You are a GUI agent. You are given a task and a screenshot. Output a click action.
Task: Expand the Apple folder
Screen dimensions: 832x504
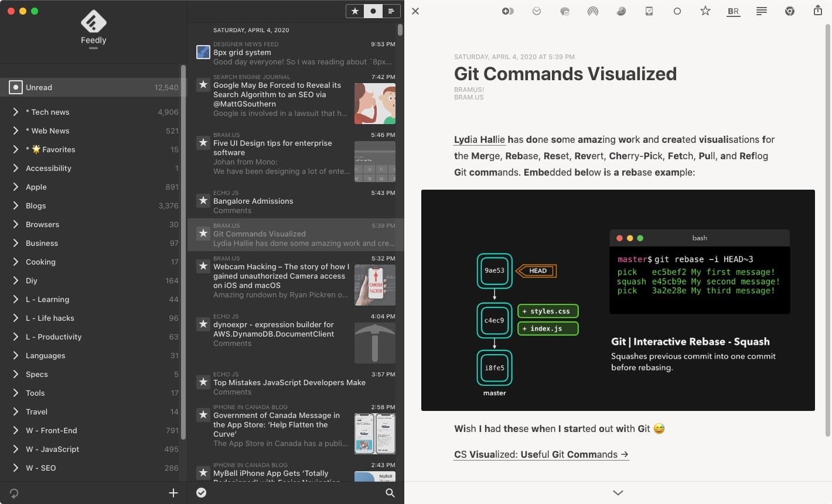pos(15,187)
